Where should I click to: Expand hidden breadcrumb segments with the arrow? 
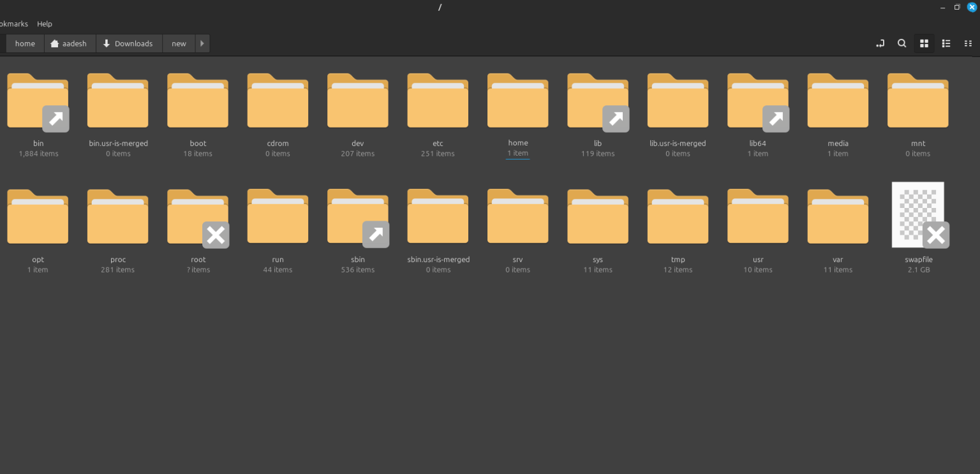[x=202, y=43]
